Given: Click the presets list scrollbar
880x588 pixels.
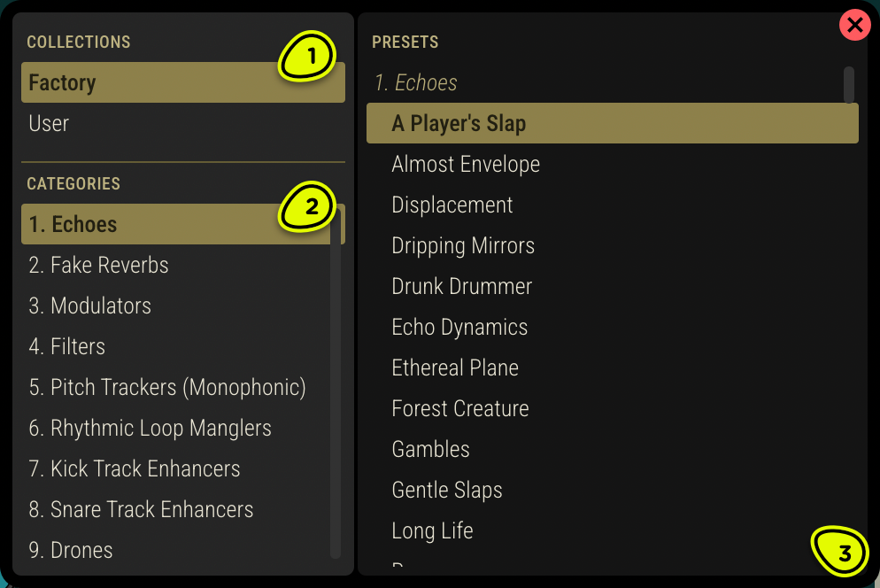Looking at the screenshot, I should pos(849,84).
